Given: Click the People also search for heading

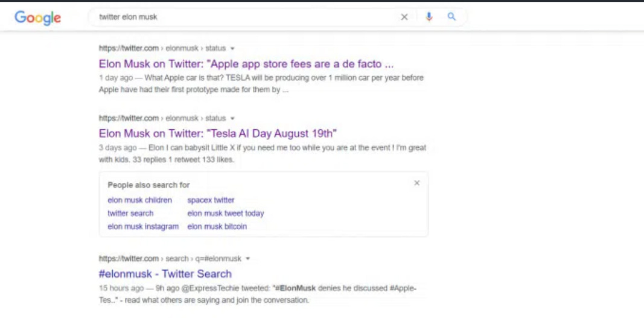Looking at the screenshot, I should (x=148, y=185).
